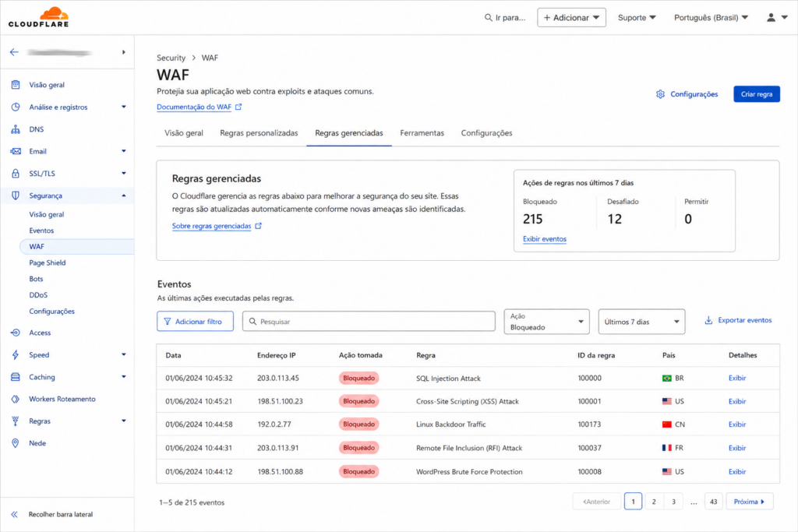Image resolution: width=798 pixels, height=532 pixels.
Task: Click Exibir for SQL Injection Attack row
Action: 737,378
